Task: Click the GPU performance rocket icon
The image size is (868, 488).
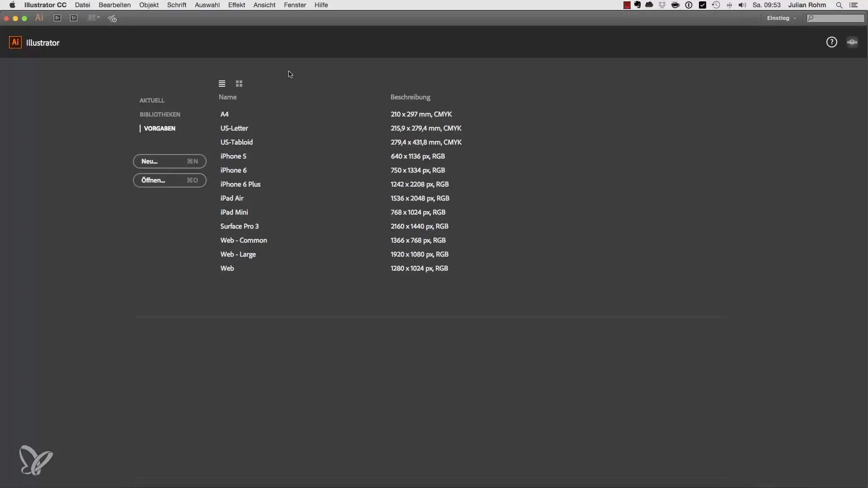Action: click(x=112, y=19)
